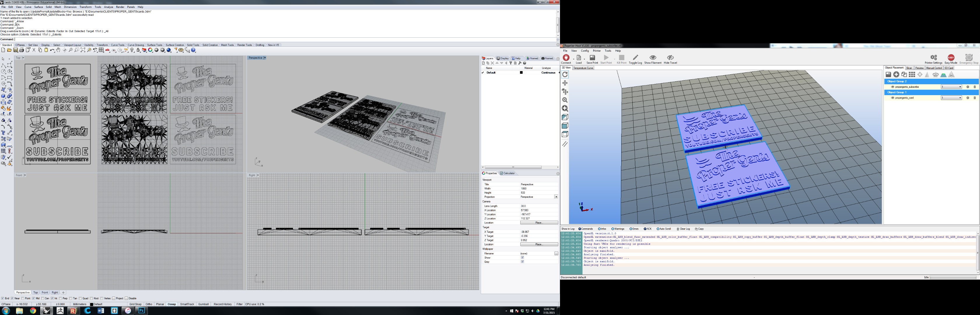
Task: Open the Perspective viewport title dropdown arrow
Action: coord(265,58)
